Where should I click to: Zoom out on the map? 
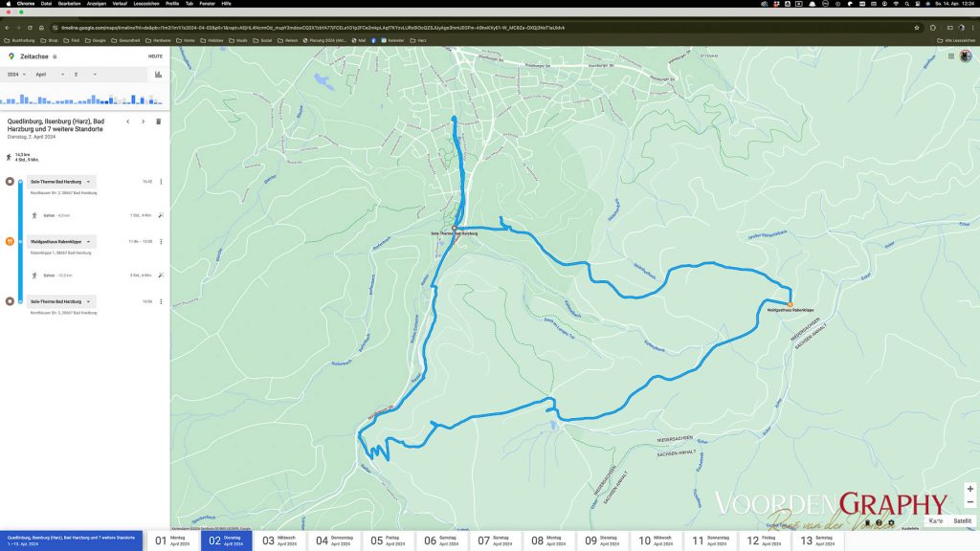click(969, 502)
